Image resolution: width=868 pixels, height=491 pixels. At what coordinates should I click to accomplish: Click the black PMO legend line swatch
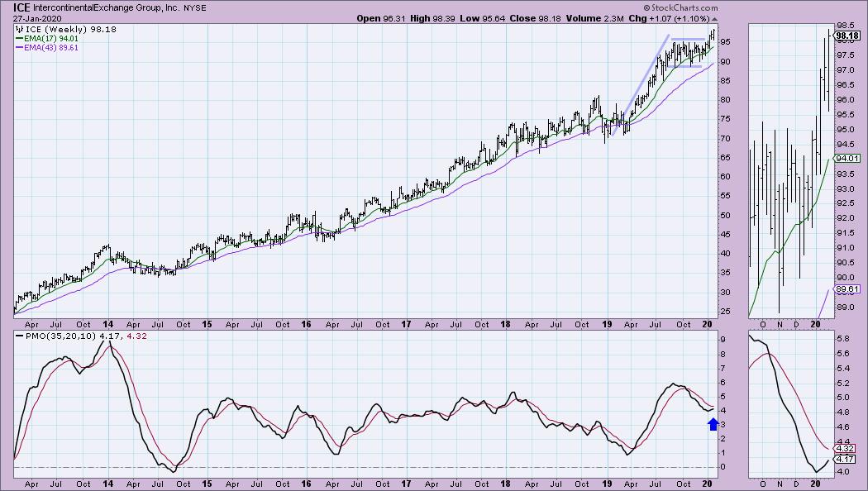(19, 336)
